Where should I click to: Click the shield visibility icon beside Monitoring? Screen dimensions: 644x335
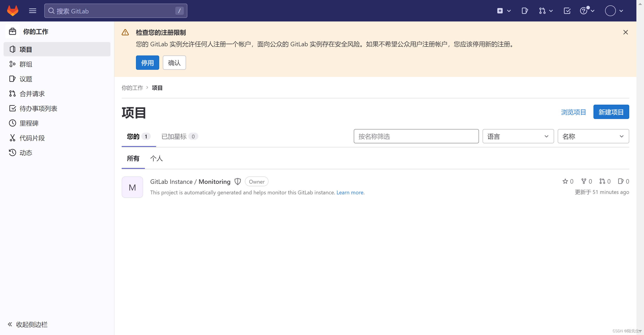click(x=237, y=182)
